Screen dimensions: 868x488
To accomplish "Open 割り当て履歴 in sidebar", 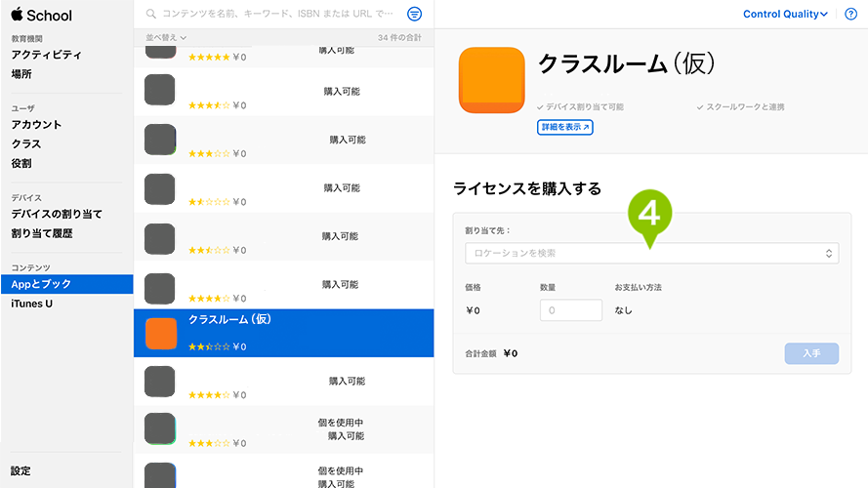I will (x=42, y=233).
